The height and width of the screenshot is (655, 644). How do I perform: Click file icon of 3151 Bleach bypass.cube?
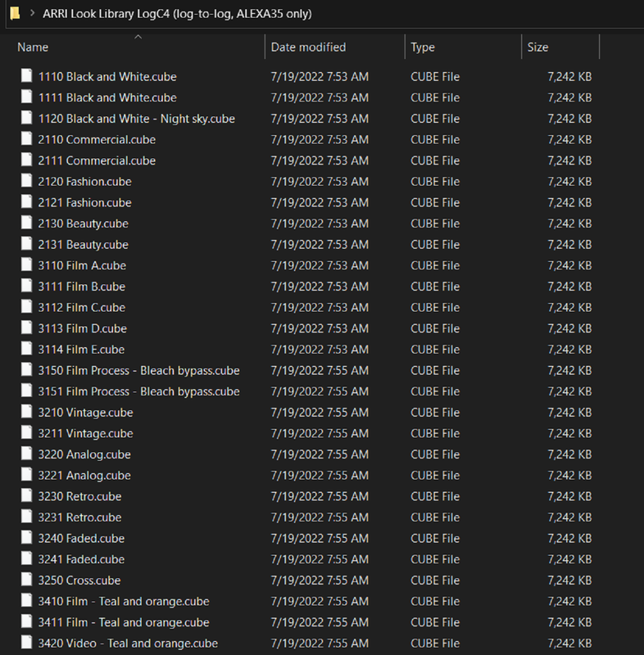(x=27, y=391)
